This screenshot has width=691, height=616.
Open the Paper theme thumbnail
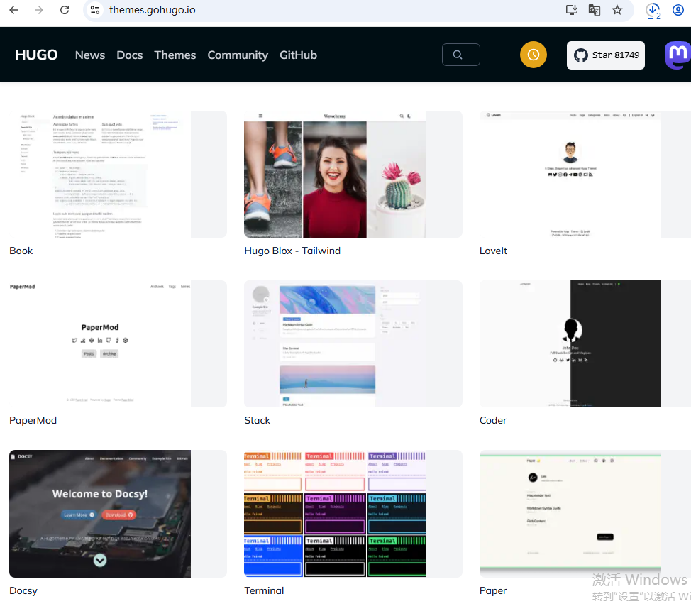585,514
